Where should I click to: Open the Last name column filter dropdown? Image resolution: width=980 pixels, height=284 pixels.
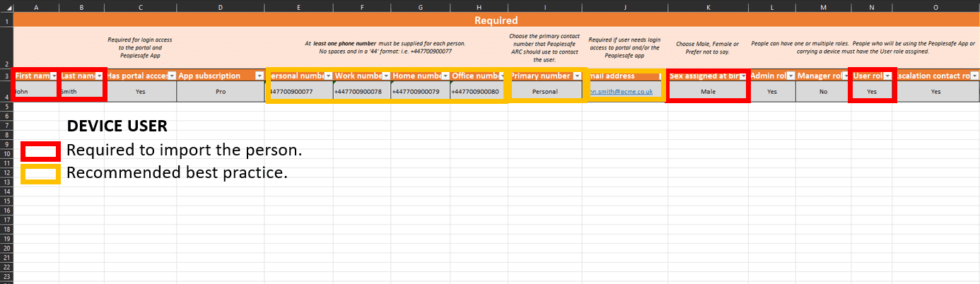tap(99, 76)
